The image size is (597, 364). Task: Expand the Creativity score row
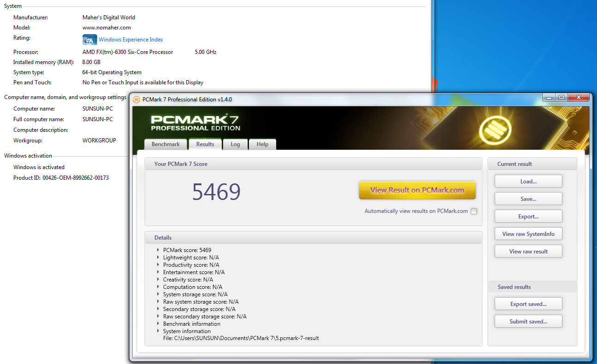tap(158, 280)
